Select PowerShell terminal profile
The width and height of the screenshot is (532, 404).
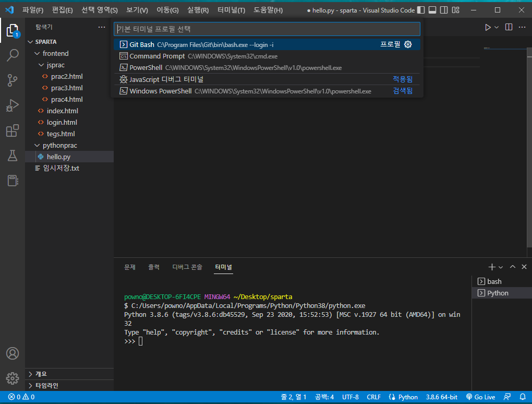[267, 67]
